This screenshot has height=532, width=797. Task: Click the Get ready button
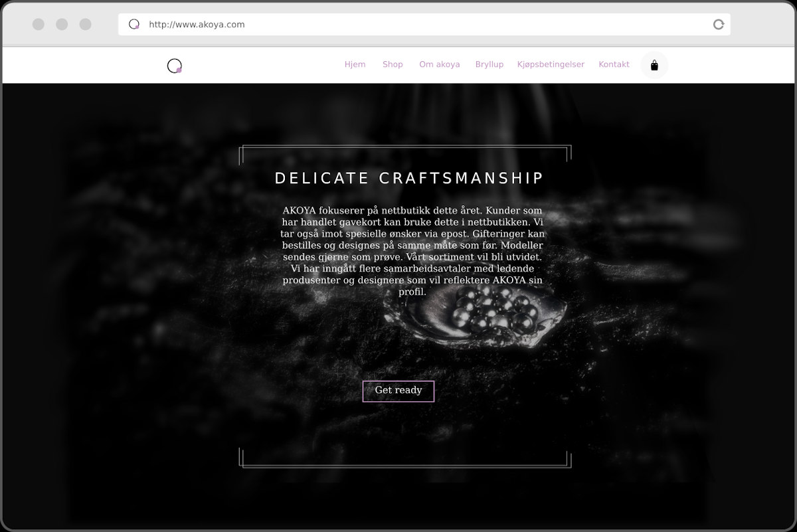click(x=398, y=391)
